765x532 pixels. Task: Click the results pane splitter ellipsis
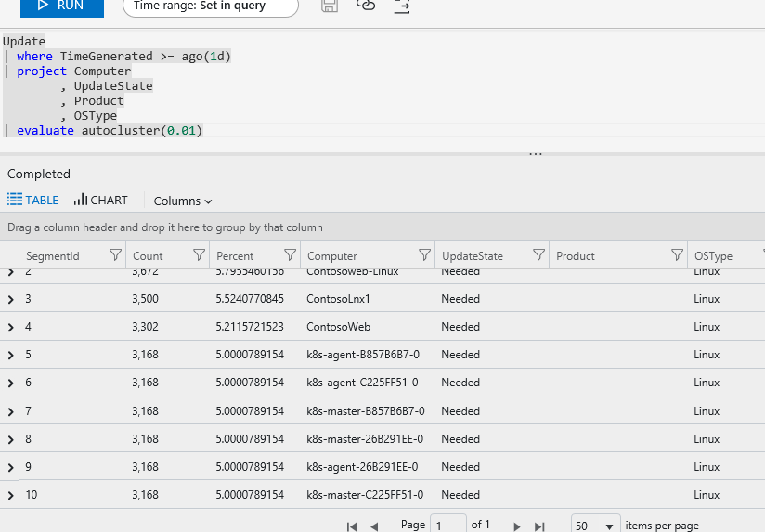[536, 154]
